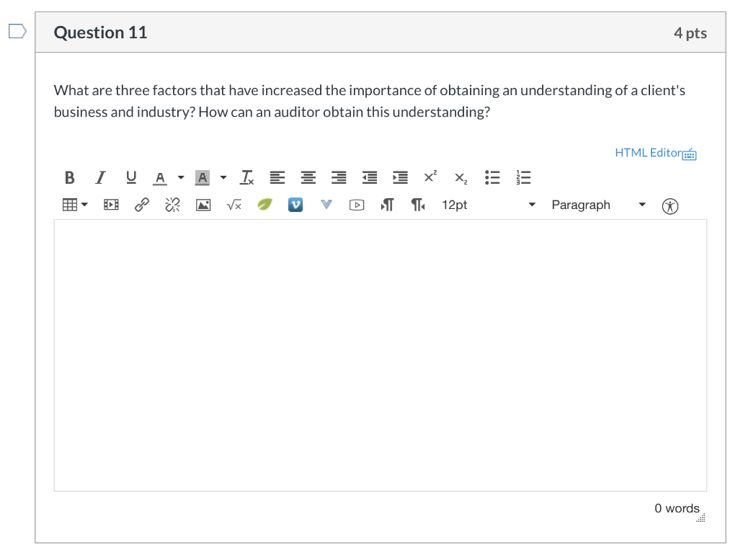Open the 12pt font size dropdown
The width and height of the screenshot is (738, 560).
pos(489,205)
